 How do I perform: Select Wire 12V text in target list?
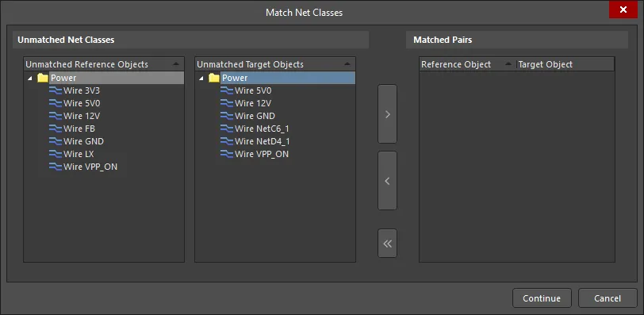(253, 103)
